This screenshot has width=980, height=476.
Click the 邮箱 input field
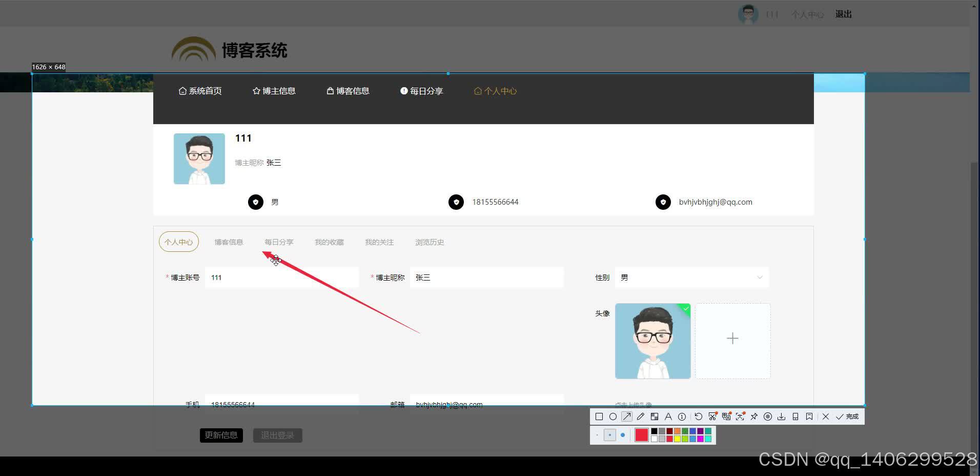pos(487,405)
